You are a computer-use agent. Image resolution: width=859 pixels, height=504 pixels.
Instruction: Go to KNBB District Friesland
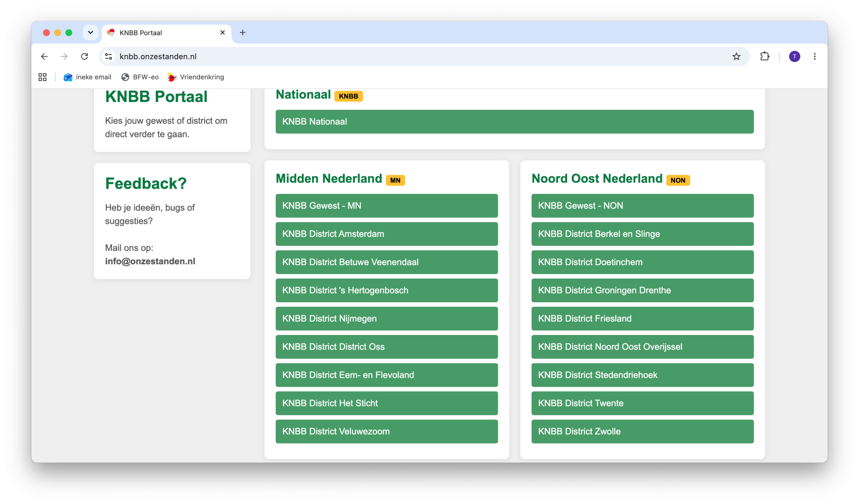[x=642, y=318]
